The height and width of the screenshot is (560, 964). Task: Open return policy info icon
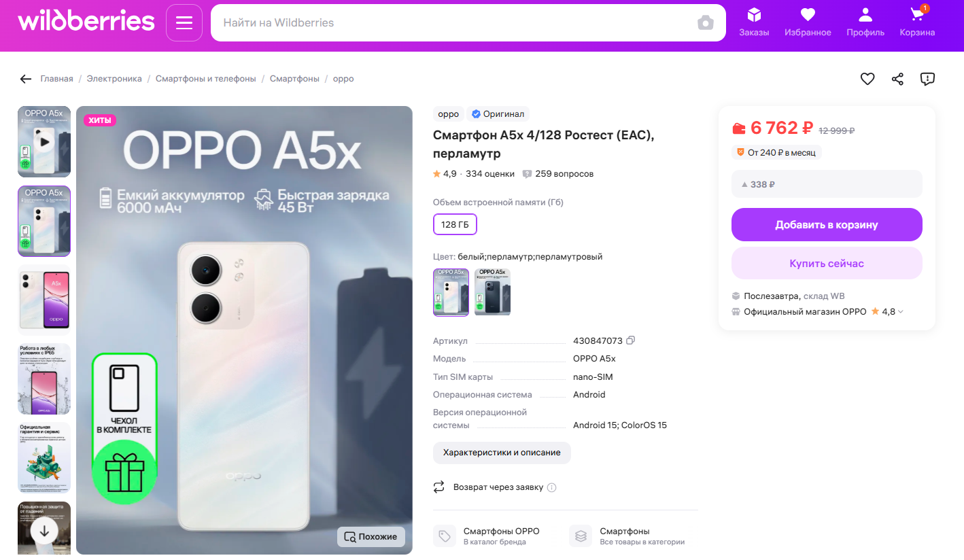click(552, 487)
